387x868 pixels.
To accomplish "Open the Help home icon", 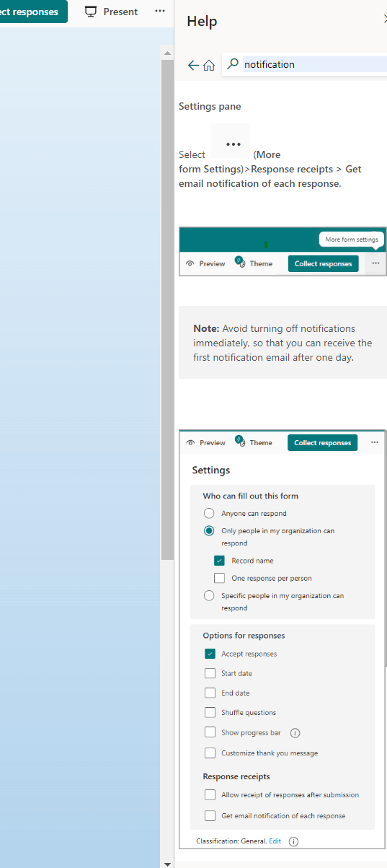I will click(x=209, y=65).
